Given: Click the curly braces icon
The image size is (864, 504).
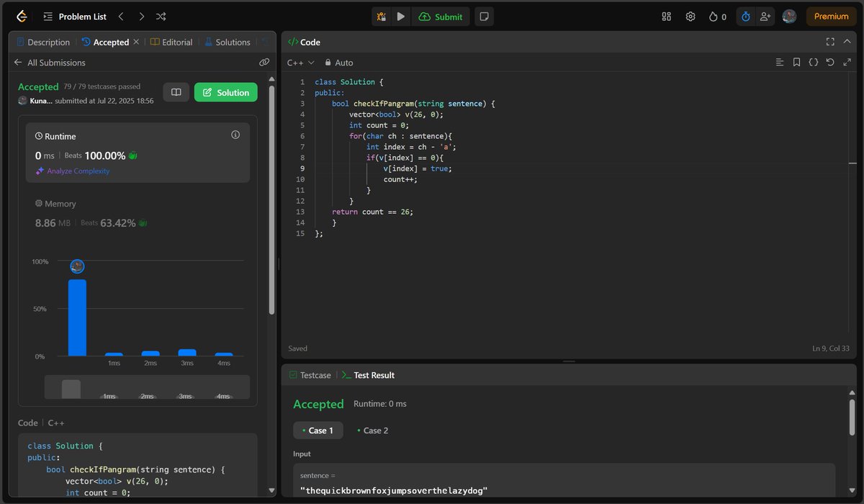Looking at the screenshot, I should coord(813,63).
